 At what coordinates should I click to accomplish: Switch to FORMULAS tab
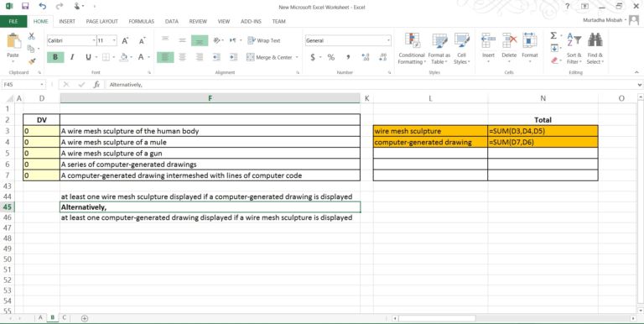(x=141, y=21)
